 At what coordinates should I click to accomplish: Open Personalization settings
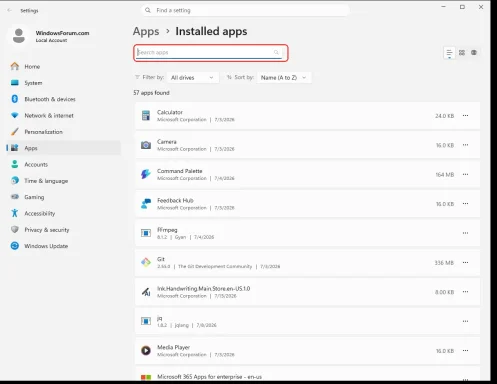(x=63, y=132)
